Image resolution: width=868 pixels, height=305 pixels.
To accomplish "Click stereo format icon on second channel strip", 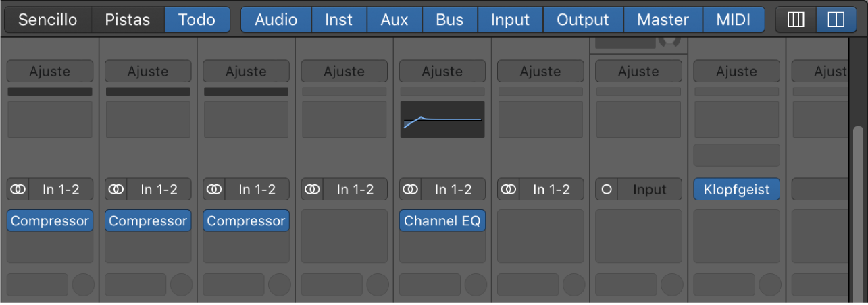I will (x=116, y=190).
